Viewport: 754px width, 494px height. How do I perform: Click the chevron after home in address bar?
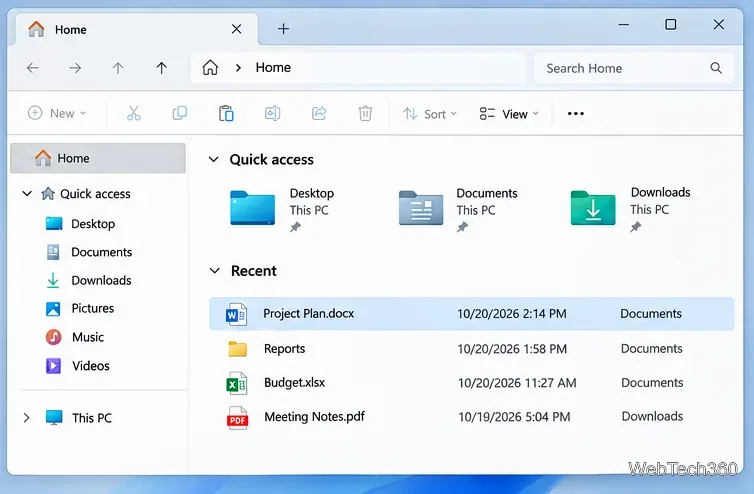pyautogui.click(x=238, y=68)
